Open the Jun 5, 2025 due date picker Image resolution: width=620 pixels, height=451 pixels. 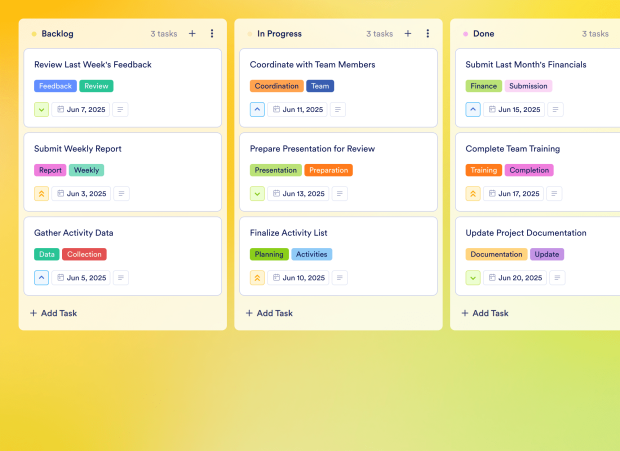pyautogui.click(x=81, y=278)
